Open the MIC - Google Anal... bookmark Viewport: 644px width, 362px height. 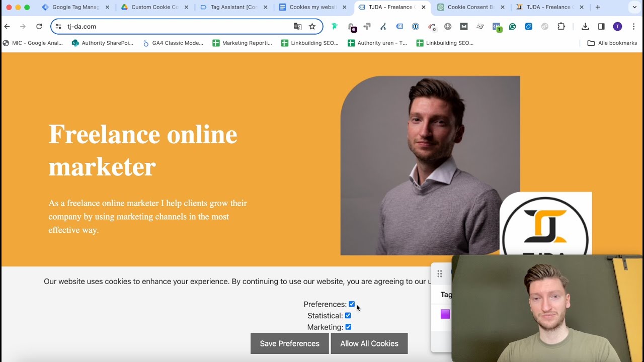tap(33, 43)
